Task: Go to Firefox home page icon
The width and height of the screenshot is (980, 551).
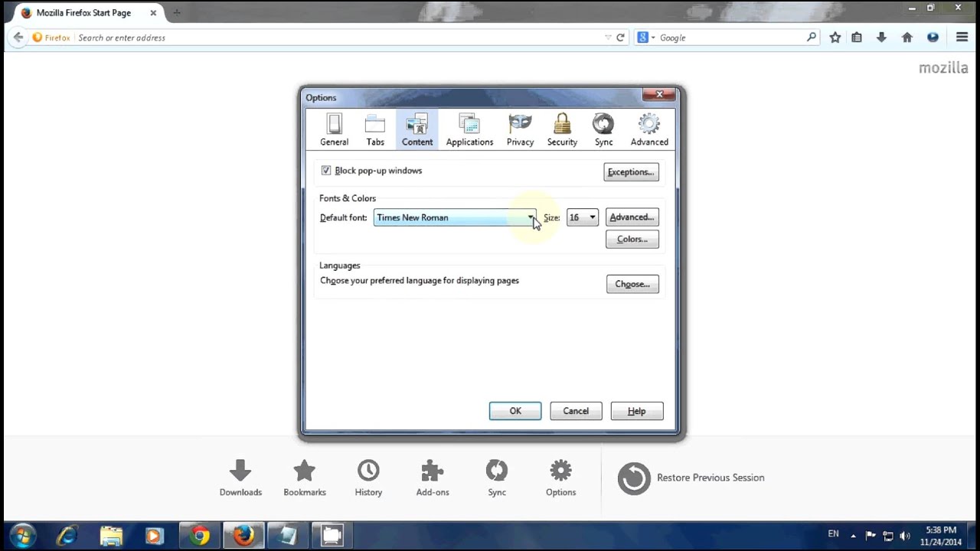Action: (907, 37)
